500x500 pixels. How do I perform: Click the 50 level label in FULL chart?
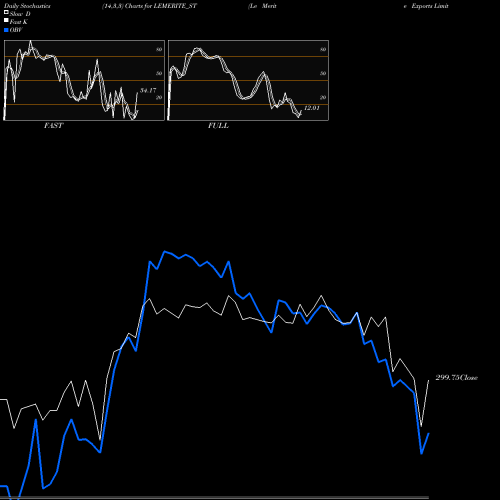pos(323,73)
